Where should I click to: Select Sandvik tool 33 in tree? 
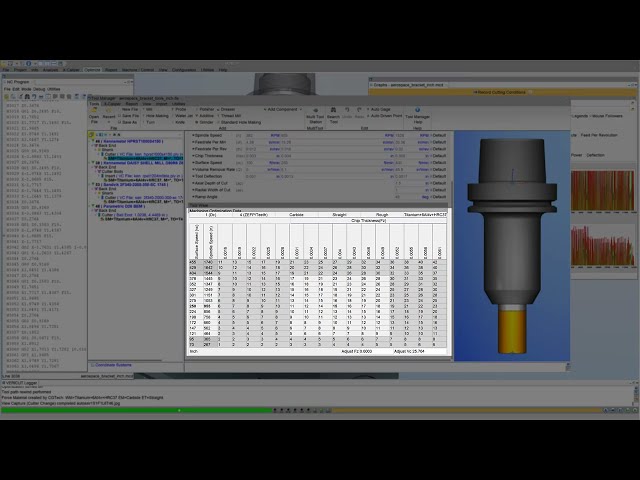132,184
